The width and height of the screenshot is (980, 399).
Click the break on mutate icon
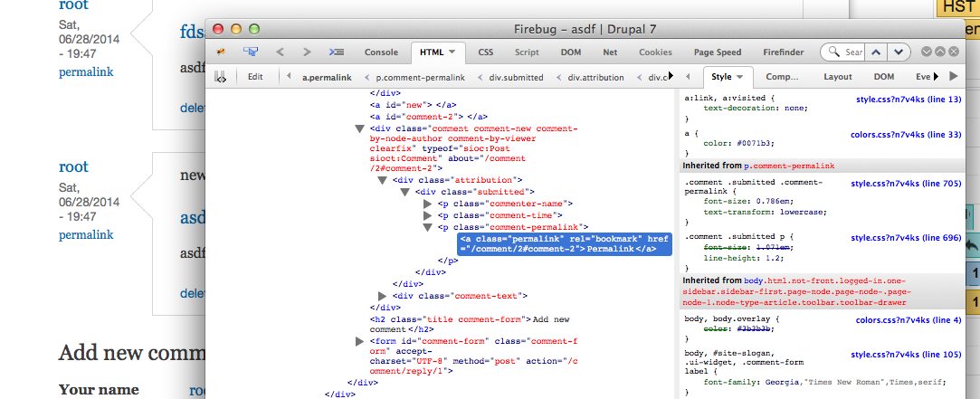tap(220, 77)
